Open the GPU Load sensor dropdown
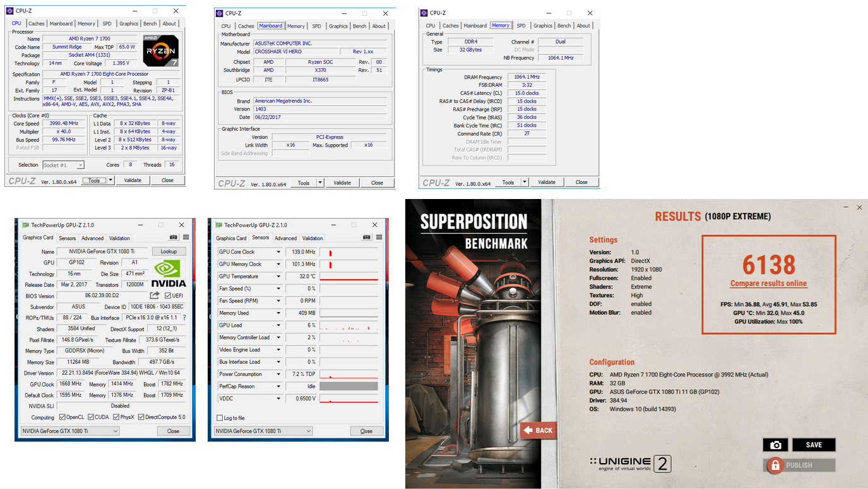 pos(278,325)
